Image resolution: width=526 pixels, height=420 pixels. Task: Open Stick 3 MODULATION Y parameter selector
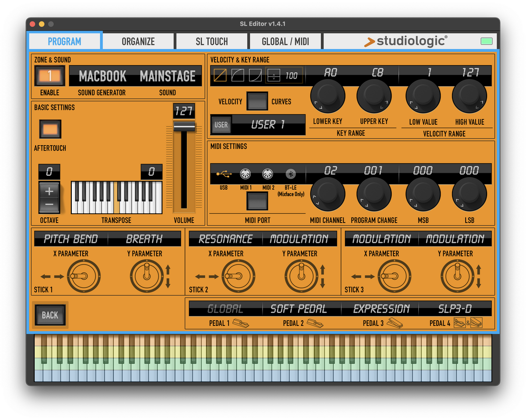click(x=455, y=239)
